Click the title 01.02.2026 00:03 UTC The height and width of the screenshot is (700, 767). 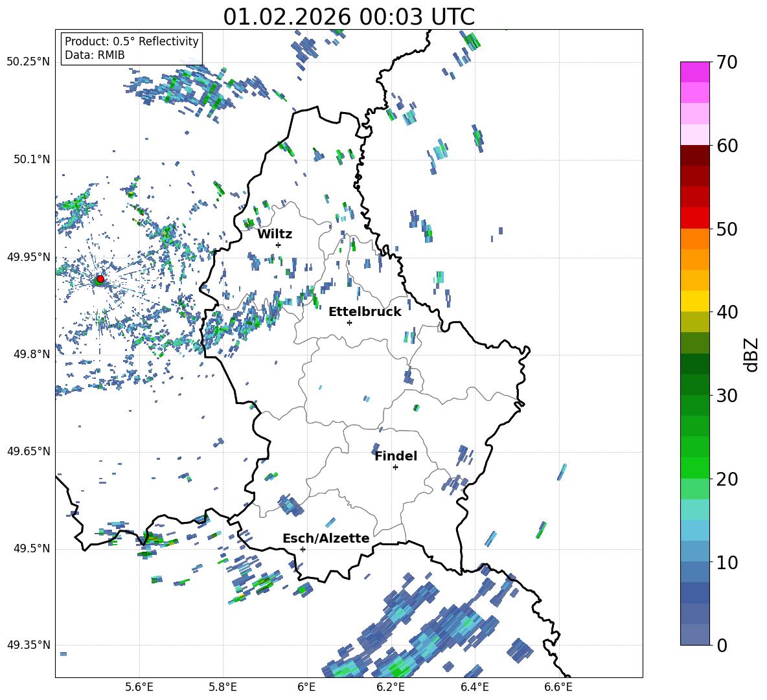[x=349, y=17]
